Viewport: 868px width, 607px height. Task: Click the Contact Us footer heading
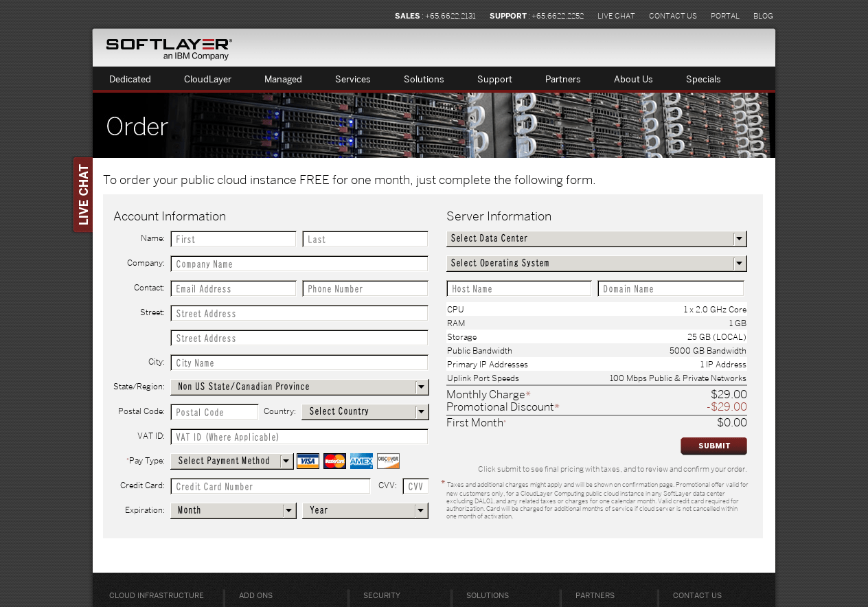(x=697, y=595)
